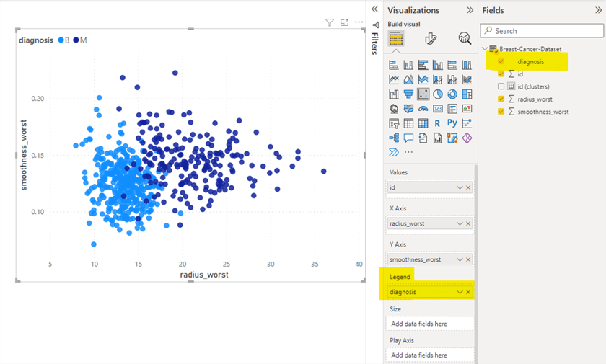The height and width of the screenshot is (364, 606).
Task: Select the slicer visual
Action: 393,123
